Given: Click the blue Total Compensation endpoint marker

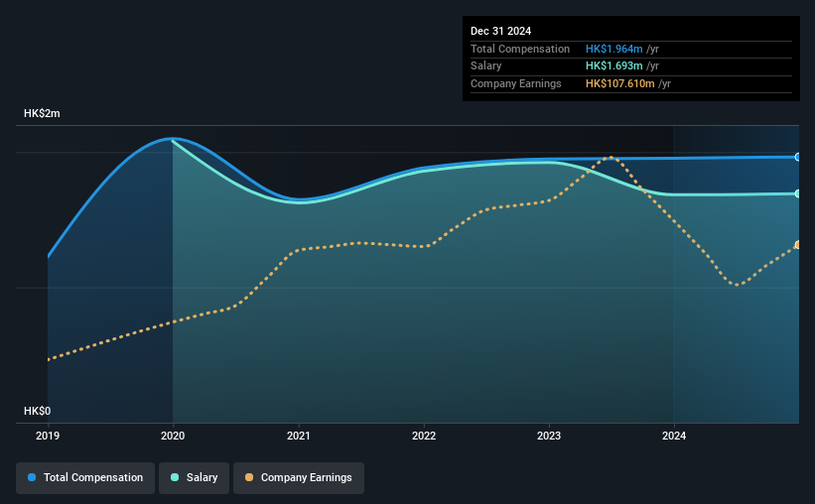Looking at the screenshot, I should (797, 157).
